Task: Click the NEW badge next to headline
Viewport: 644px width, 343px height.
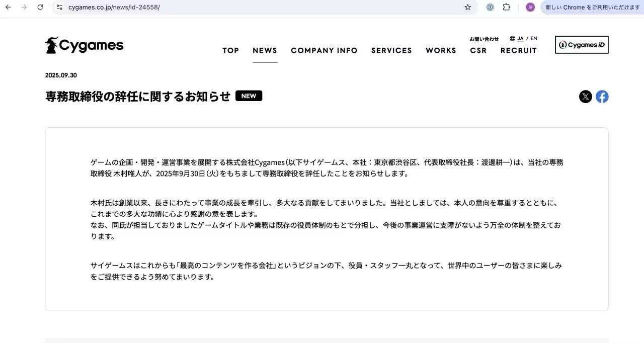Action: tap(249, 96)
